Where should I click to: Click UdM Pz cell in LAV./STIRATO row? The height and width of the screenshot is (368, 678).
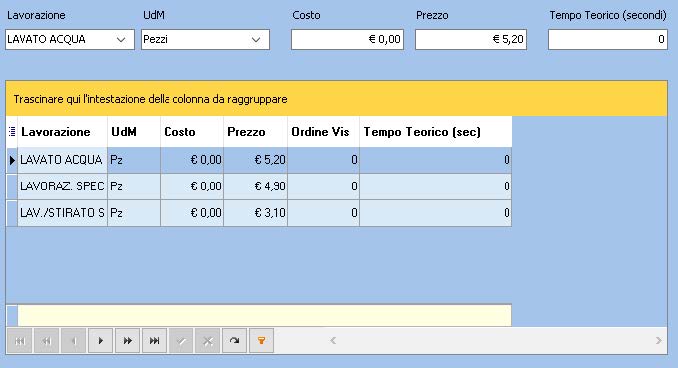(134, 213)
